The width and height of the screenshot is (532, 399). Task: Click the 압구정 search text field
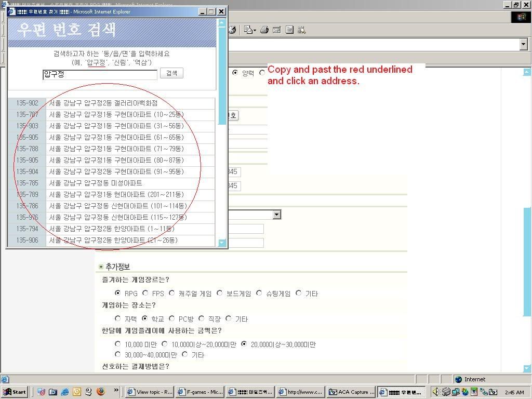tap(100, 75)
